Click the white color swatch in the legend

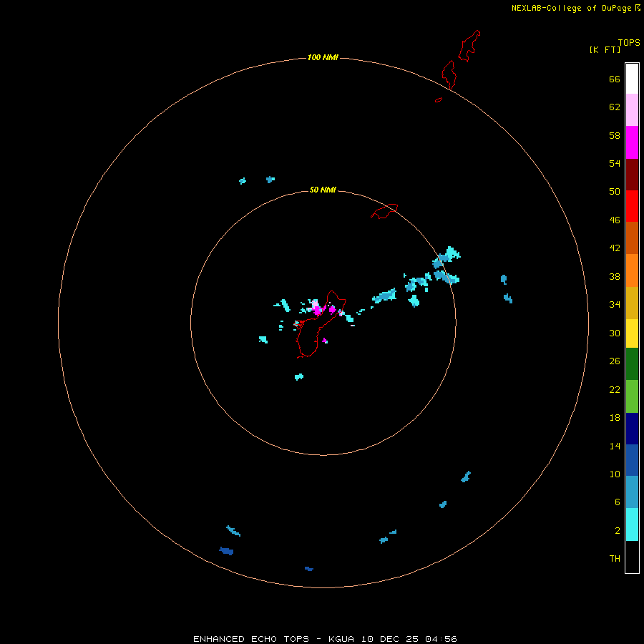point(632,79)
